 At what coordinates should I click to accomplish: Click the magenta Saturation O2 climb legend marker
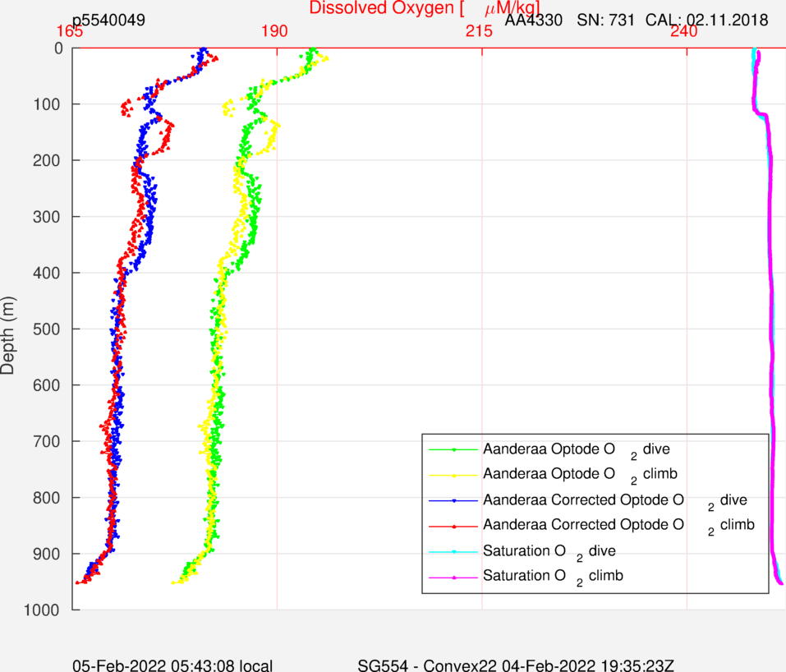(x=453, y=577)
